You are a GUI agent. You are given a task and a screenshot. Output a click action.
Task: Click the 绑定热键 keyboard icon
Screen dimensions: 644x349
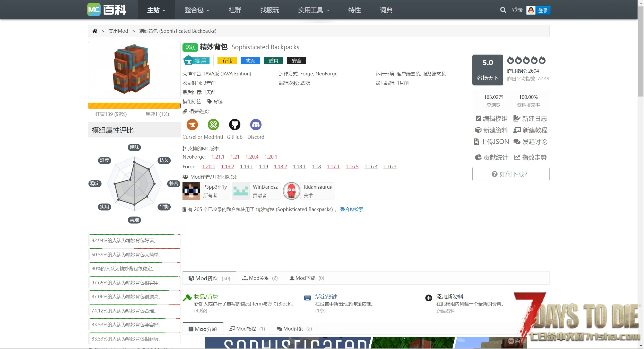click(x=307, y=298)
